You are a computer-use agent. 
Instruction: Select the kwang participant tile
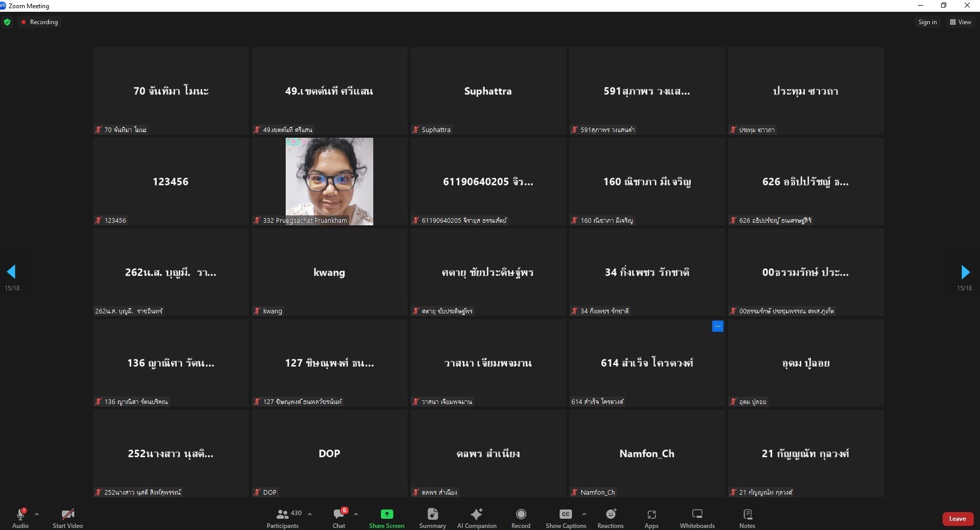pos(329,272)
